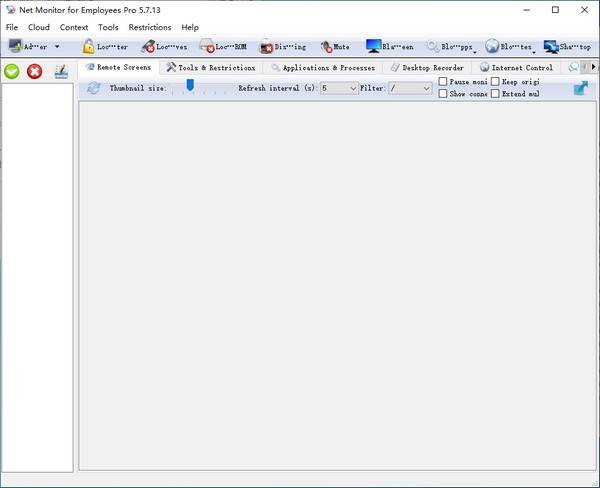Image resolution: width=600 pixels, height=488 pixels.
Task: Open dropdown arrow next to Add computer
Action: click(x=57, y=47)
